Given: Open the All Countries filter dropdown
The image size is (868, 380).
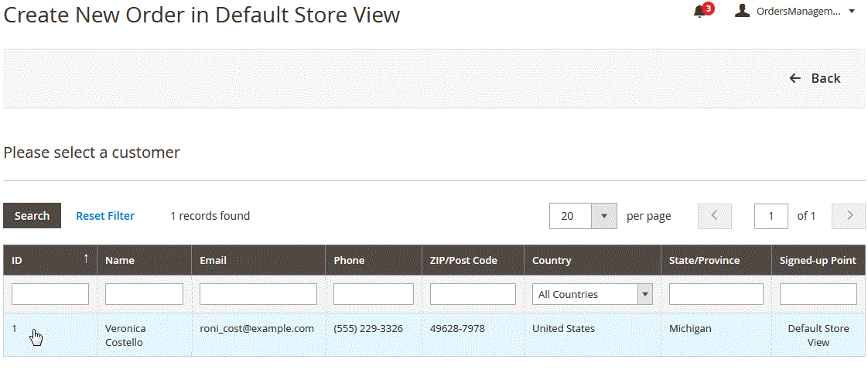Looking at the screenshot, I should [x=593, y=294].
